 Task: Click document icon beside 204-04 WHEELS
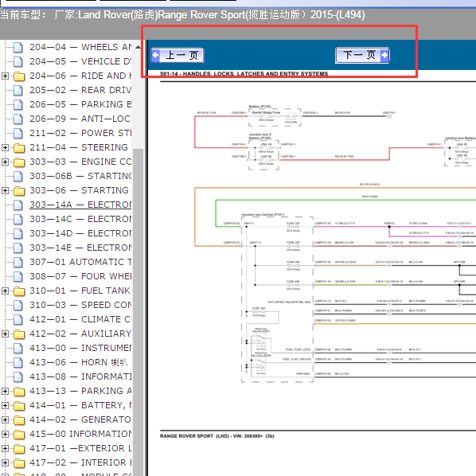[18, 47]
